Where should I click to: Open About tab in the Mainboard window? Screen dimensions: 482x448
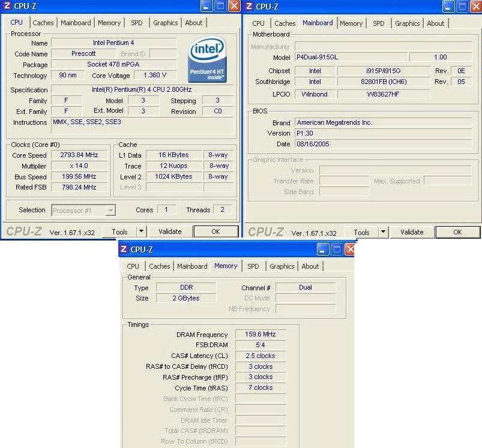pyautogui.click(x=436, y=23)
